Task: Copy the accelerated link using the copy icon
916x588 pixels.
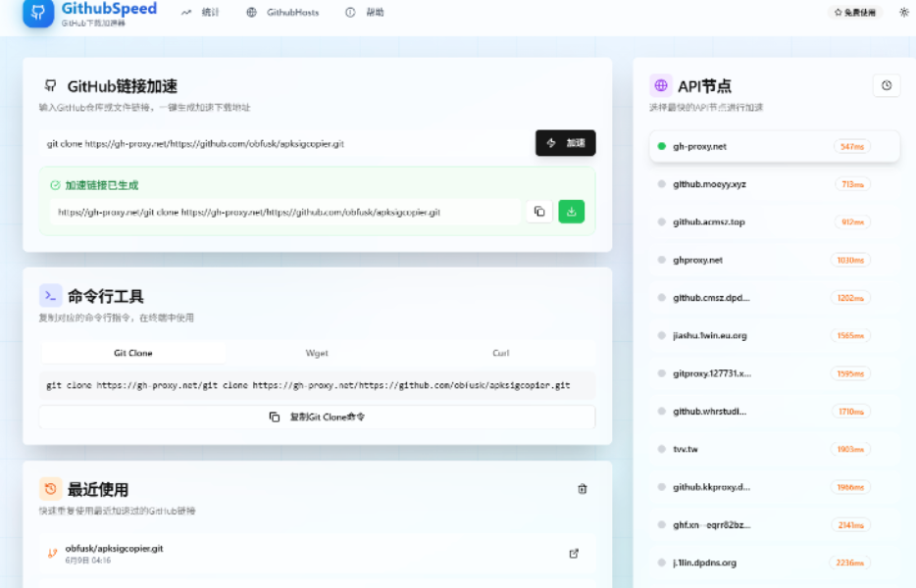Action: (x=538, y=211)
